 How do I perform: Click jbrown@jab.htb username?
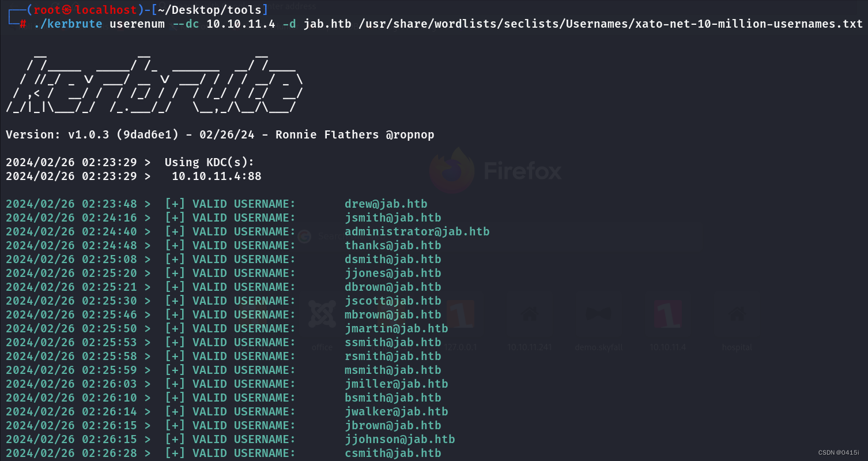pyautogui.click(x=393, y=426)
